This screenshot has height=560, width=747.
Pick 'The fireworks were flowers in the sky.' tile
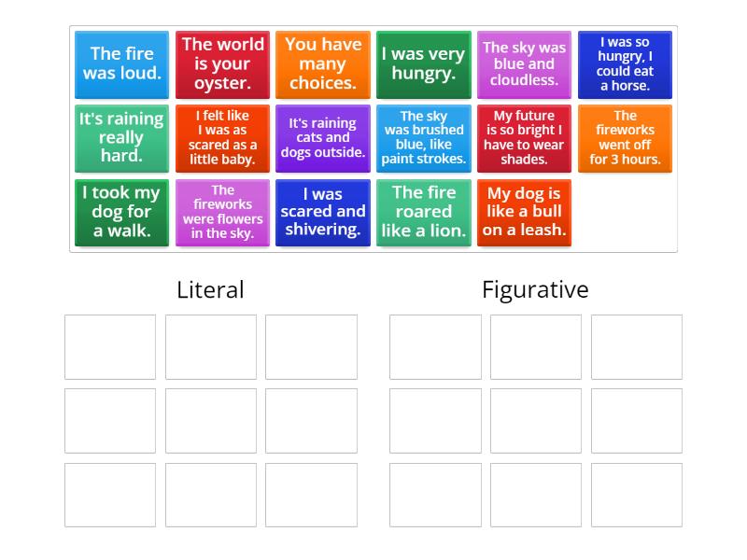[x=222, y=213]
